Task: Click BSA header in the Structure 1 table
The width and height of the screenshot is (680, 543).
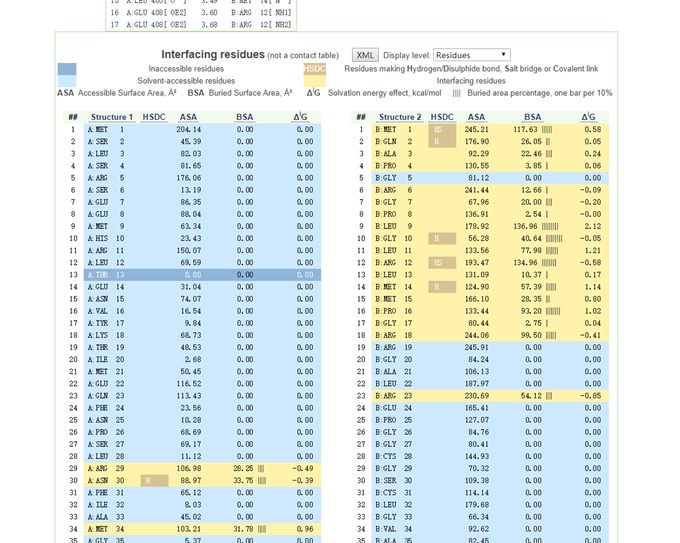Action: coord(245,117)
